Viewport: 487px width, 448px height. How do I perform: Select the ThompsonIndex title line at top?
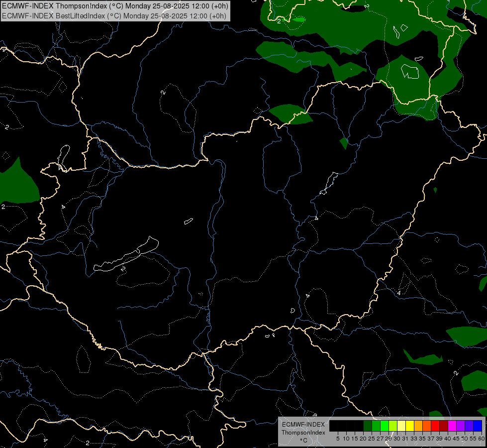(x=115, y=6)
